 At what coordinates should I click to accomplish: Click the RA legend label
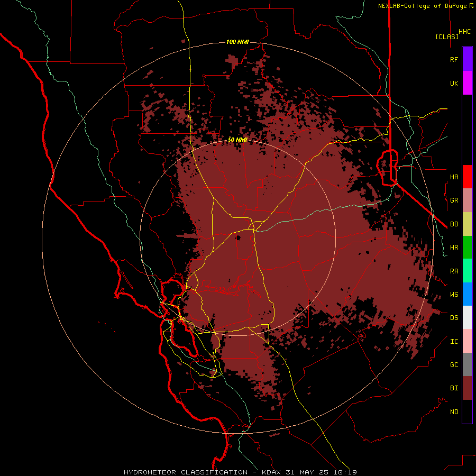pos(454,271)
